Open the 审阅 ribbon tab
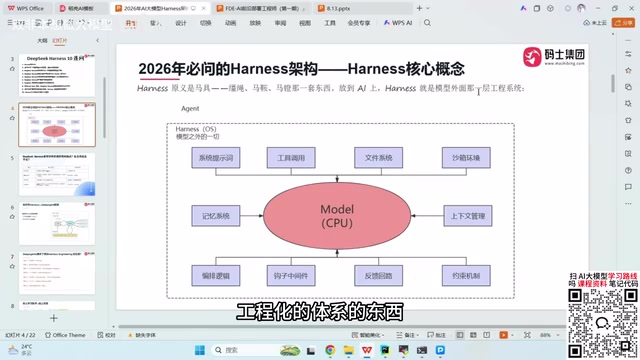The image size is (640, 360). pos(280,23)
